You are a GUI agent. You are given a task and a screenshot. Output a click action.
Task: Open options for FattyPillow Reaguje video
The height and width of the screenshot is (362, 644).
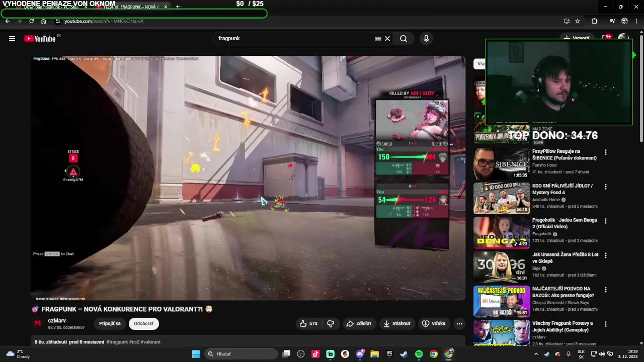click(606, 152)
